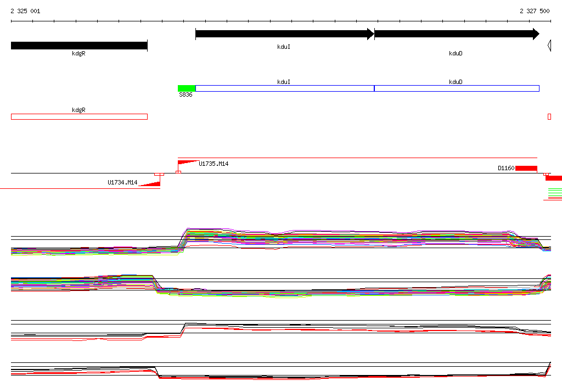Click the blue-outlined kduD box
The width and height of the screenshot is (562, 392).
coord(457,88)
